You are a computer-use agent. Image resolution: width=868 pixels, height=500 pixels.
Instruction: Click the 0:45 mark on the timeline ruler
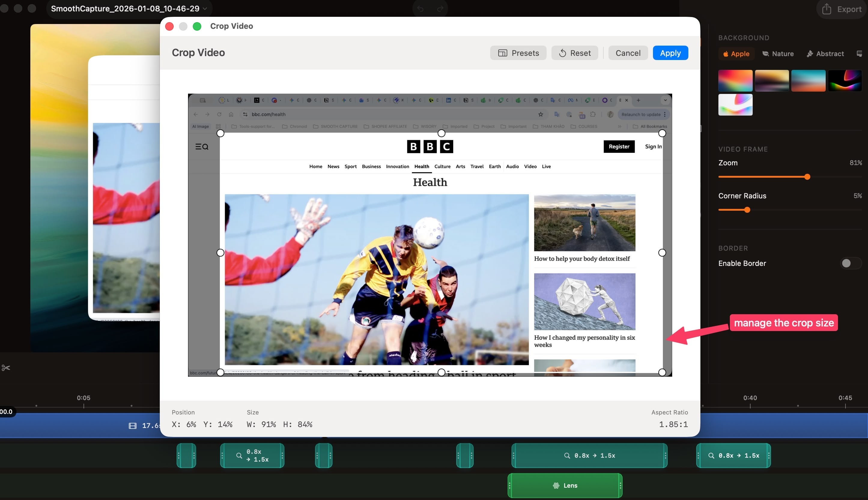(x=845, y=398)
